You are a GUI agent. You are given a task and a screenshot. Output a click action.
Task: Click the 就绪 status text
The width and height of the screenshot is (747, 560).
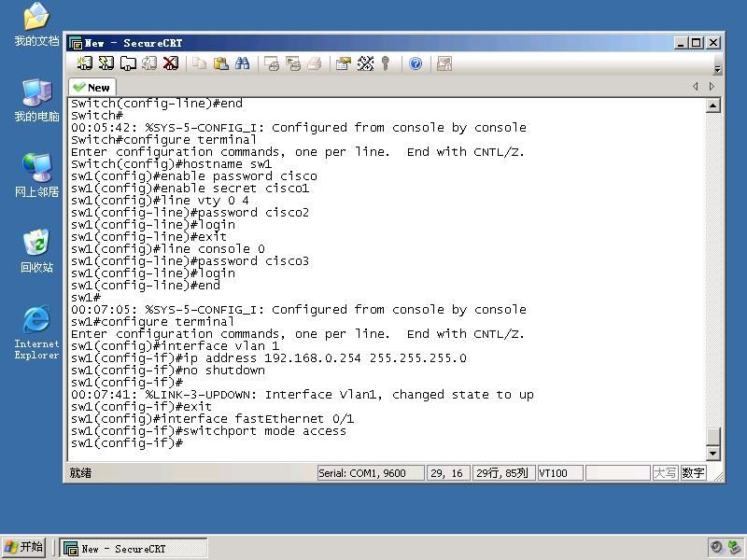point(80,473)
